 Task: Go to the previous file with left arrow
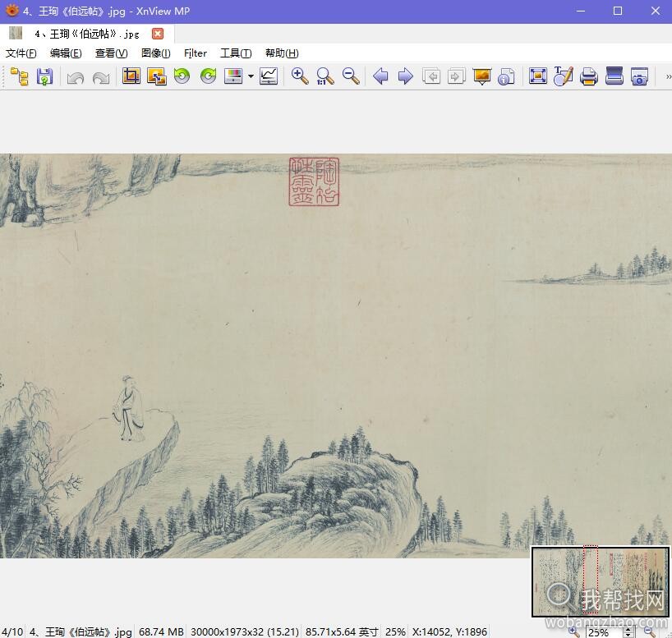click(x=380, y=76)
